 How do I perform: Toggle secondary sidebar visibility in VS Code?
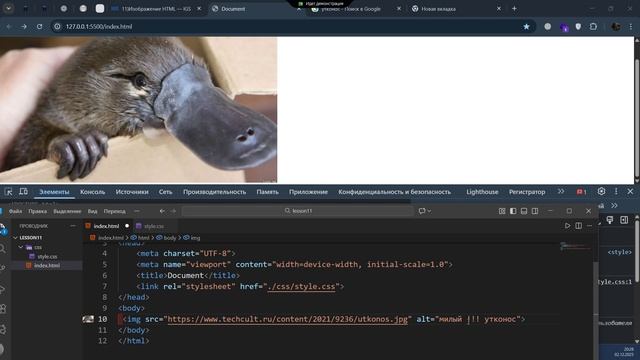tap(535, 211)
